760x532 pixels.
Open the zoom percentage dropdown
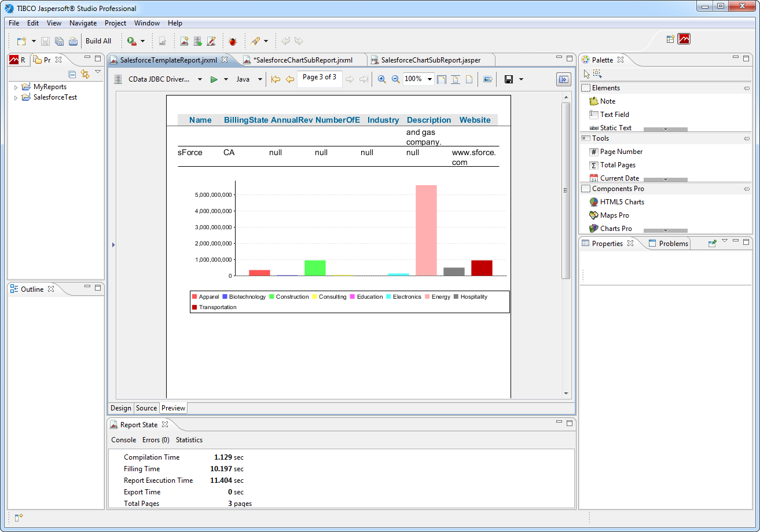429,79
